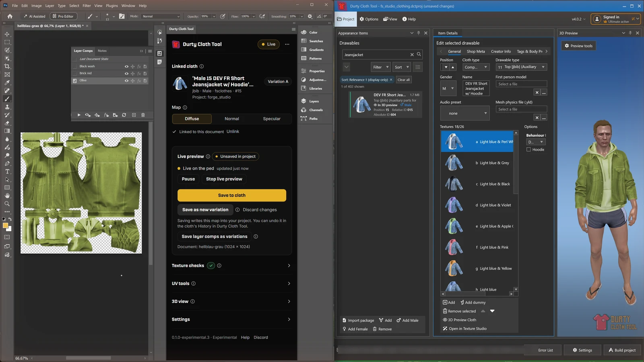
Task: Click the Save to cloth button
Action: 232,195
